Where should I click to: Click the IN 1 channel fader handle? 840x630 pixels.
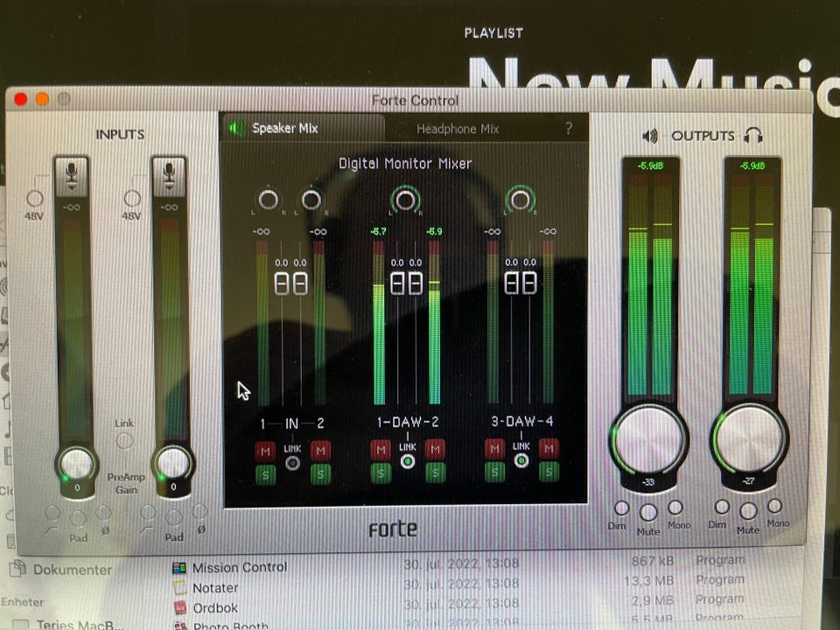[x=283, y=283]
